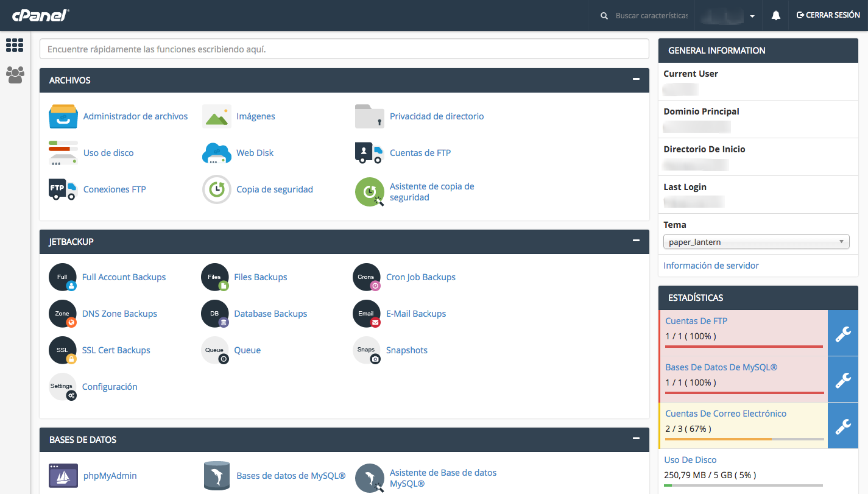Open the Web Disk link text
The image size is (868, 494).
[255, 153]
